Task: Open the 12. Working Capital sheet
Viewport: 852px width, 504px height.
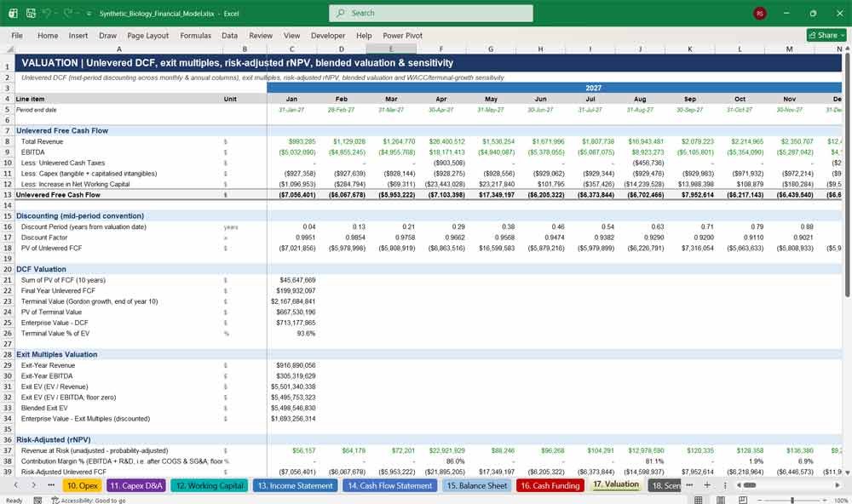Action: point(210,485)
